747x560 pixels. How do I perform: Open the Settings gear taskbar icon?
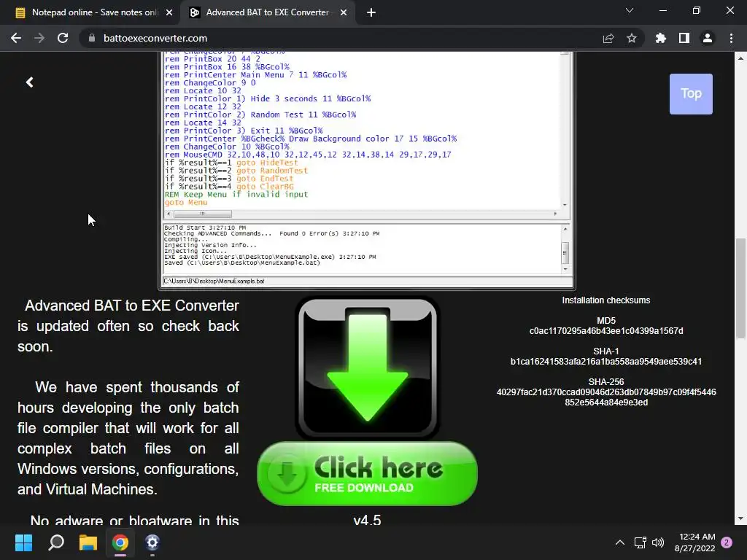[x=152, y=542]
